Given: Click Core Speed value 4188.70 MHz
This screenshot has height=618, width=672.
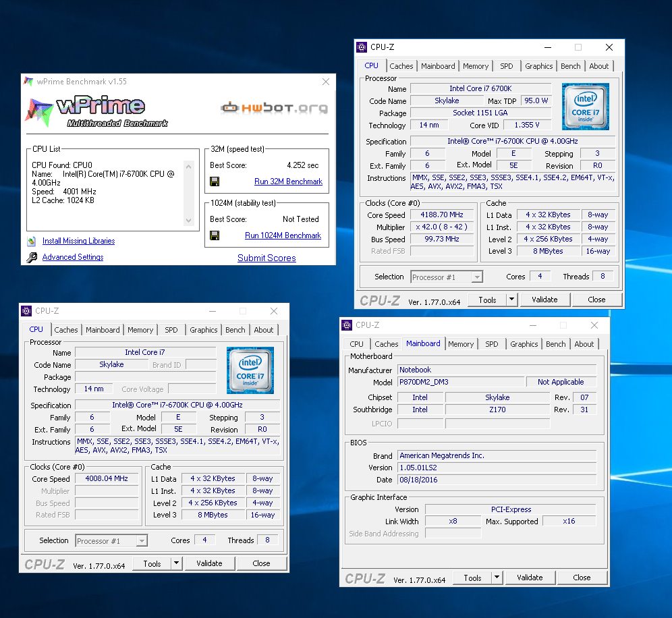Looking at the screenshot, I should click(442, 215).
